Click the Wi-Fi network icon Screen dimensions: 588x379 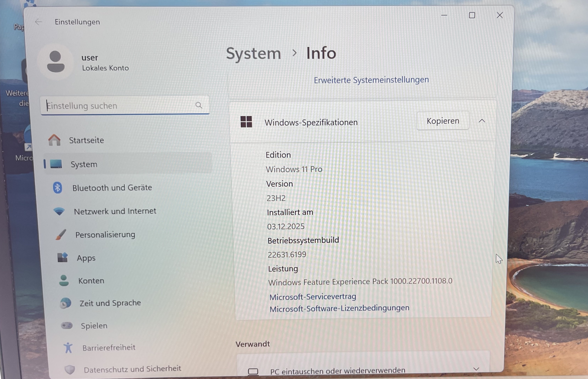[59, 211]
